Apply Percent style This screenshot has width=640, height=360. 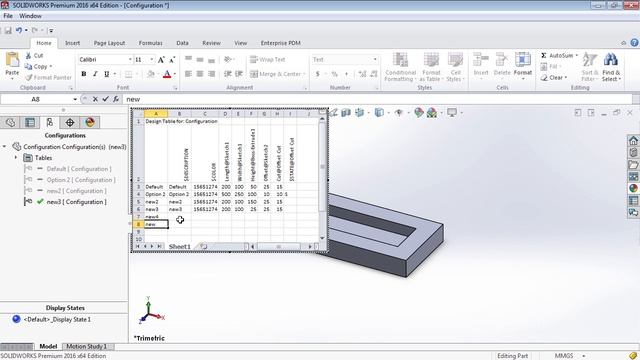pos(335,74)
